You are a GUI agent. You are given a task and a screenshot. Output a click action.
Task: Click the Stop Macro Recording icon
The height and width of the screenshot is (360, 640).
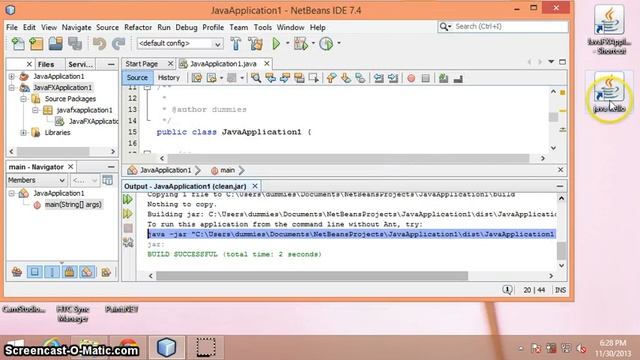[426, 78]
